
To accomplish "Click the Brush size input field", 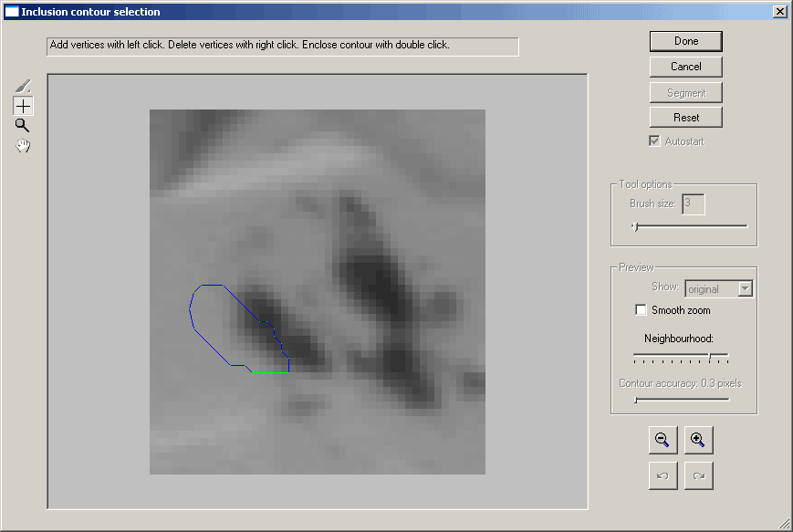I will 694,204.
